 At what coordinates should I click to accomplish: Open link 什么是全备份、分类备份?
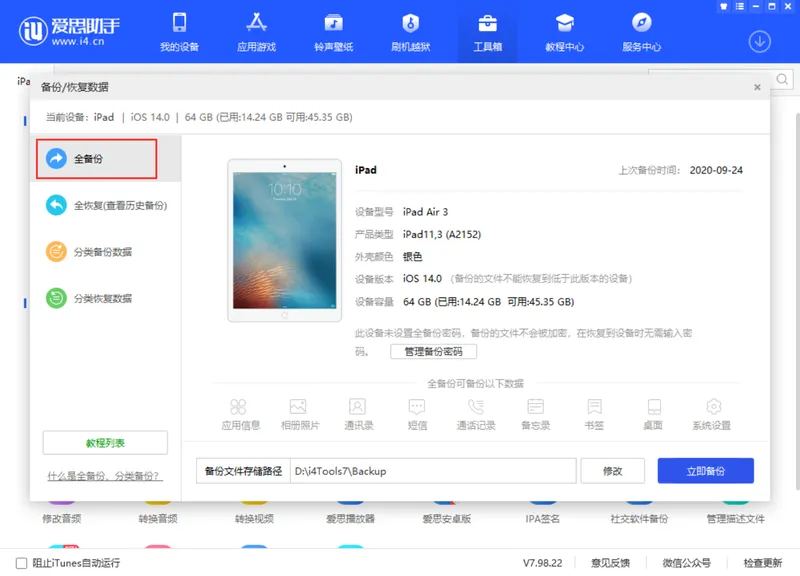104,476
